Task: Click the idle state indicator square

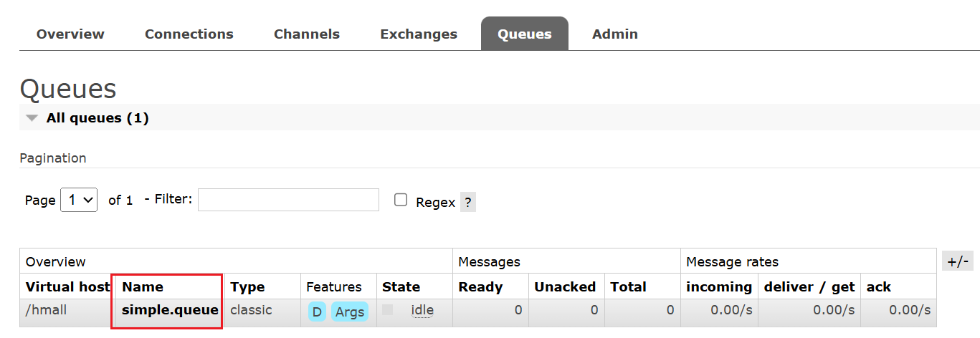Action: (388, 310)
